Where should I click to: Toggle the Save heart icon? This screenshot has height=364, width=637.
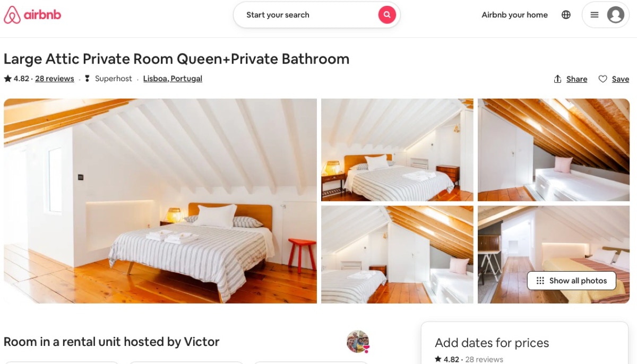click(602, 79)
